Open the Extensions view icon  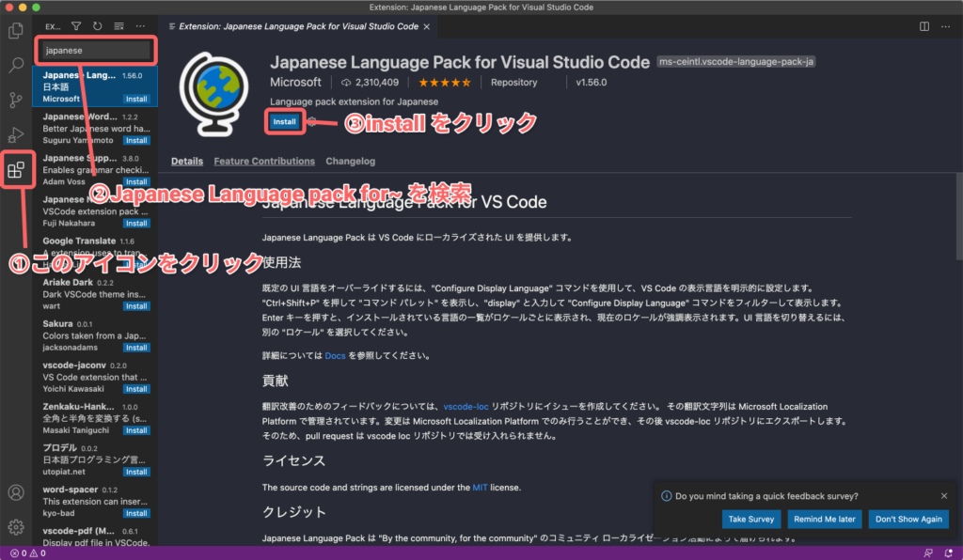click(16, 169)
